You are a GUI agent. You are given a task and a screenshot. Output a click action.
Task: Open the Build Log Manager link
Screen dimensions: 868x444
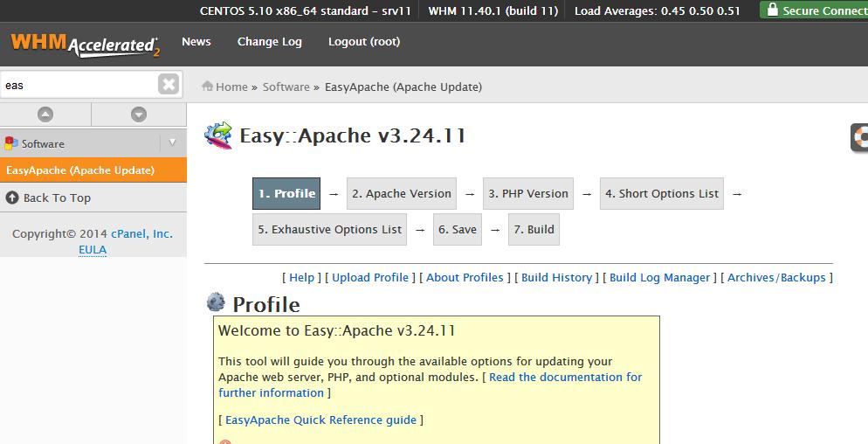(x=659, y=277)
